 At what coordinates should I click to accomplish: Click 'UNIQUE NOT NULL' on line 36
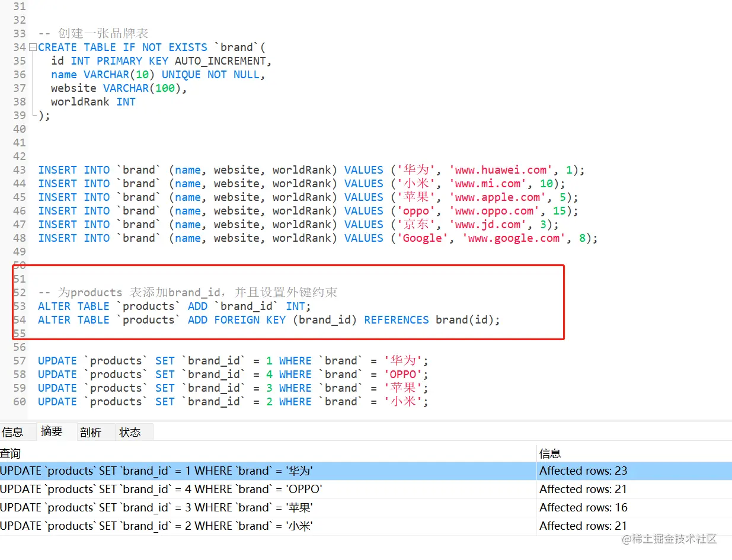(210, 75)
